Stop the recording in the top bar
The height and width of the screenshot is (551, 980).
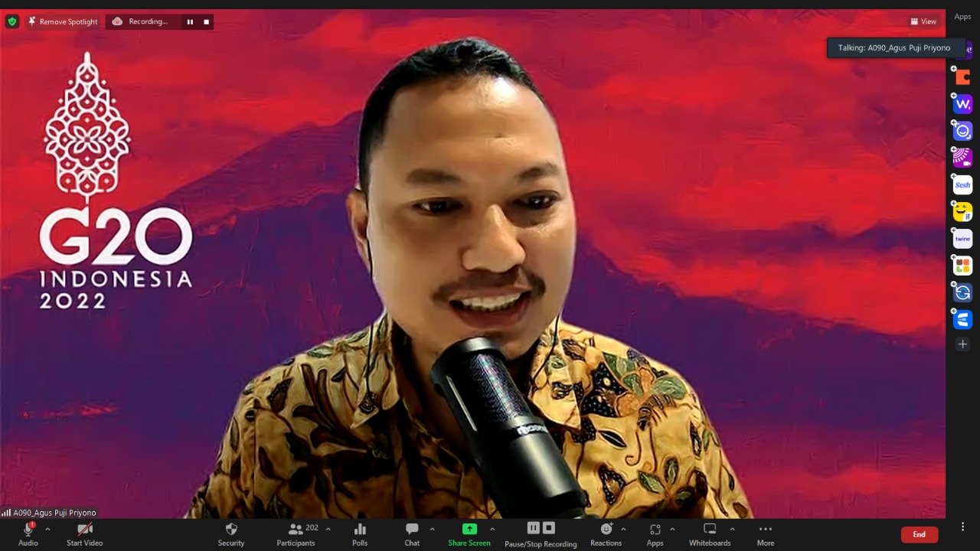206,22
